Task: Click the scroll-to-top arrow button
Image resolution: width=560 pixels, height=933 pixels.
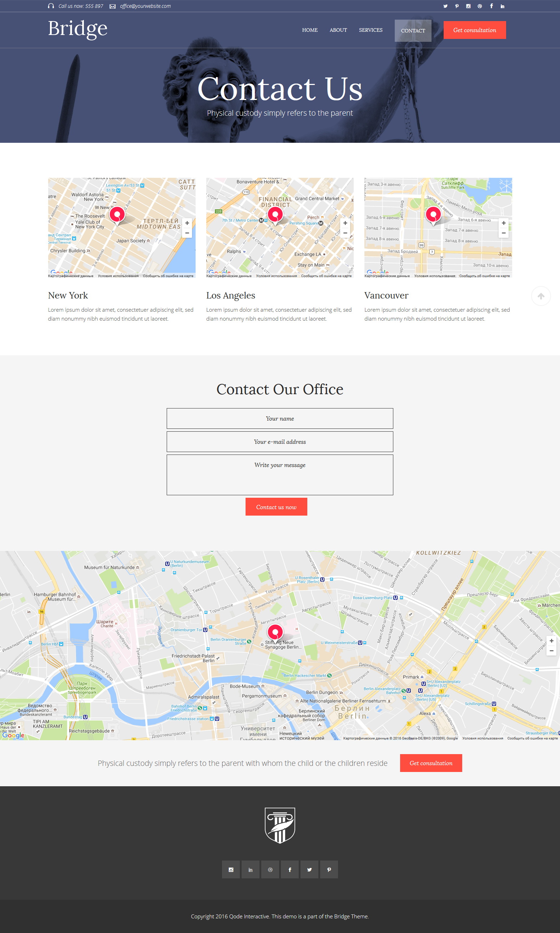Action: coord(541,296)
